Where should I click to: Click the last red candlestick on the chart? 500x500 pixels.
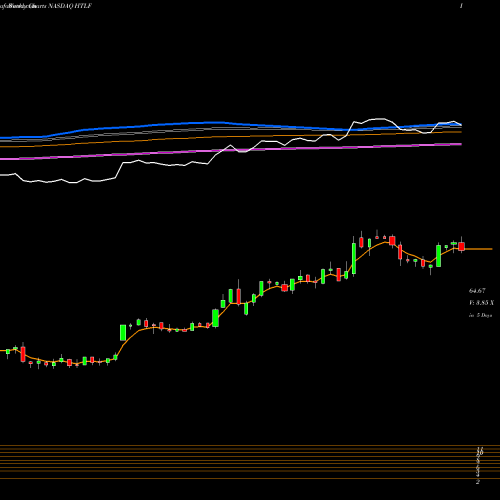[462, 246]
